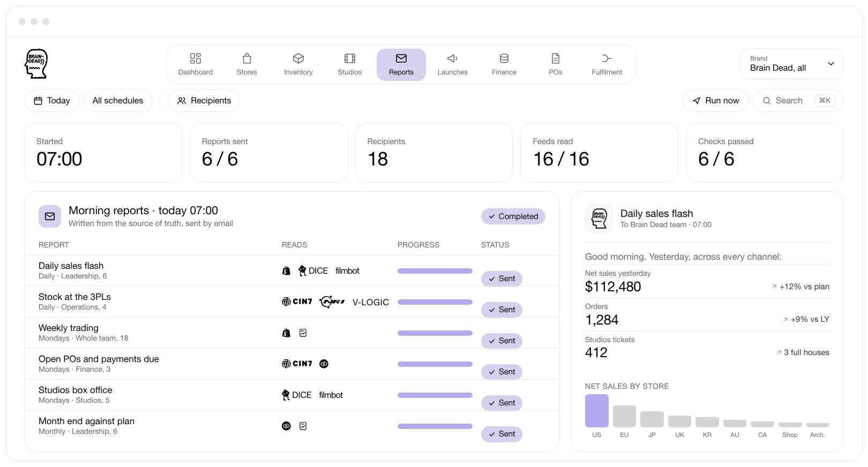Switch to the Inventory tab
Viewport: 868px width, 467px height.
298,65
